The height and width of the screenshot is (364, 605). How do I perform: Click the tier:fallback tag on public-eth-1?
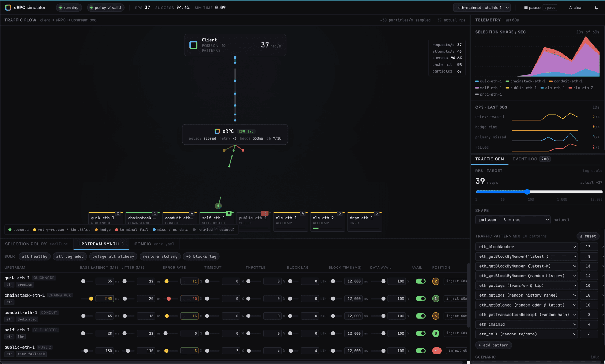click(x=31, y=354)
